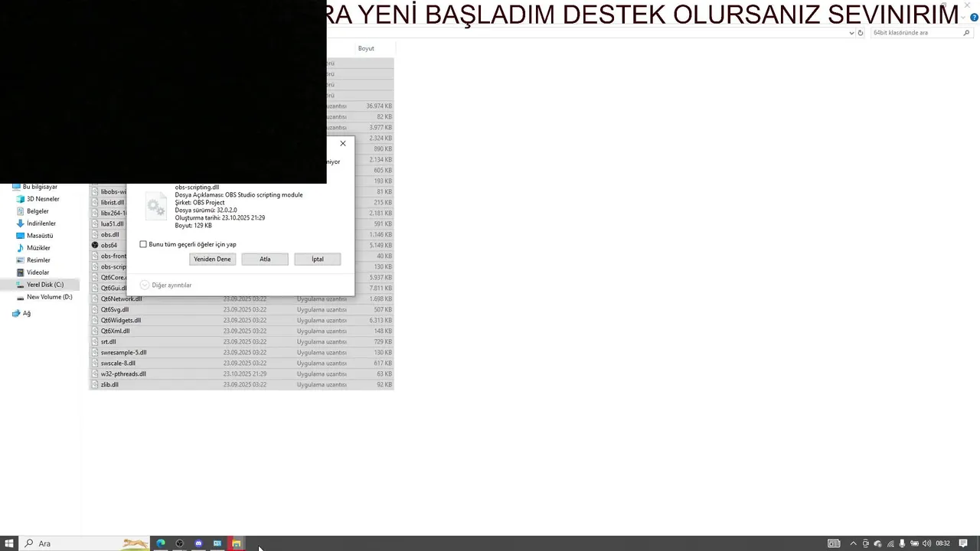980x551 pixels.
Task: Open Discord from the taskbar
Action: click(x=199, y=543)
